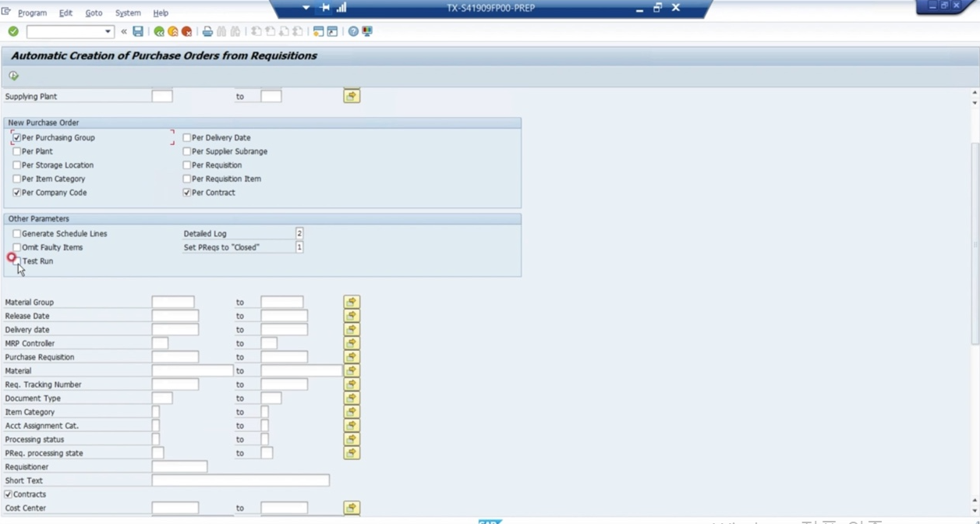Viewport: 980px width, 524px height.
Task: Tick the Per Requisition Item checkbox
Action: pos(186,179)
